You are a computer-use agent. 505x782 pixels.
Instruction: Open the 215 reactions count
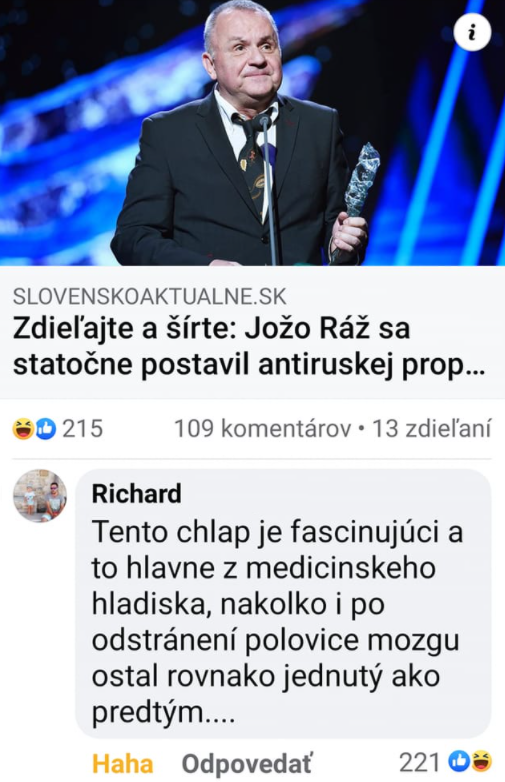[x=82, y=429]
